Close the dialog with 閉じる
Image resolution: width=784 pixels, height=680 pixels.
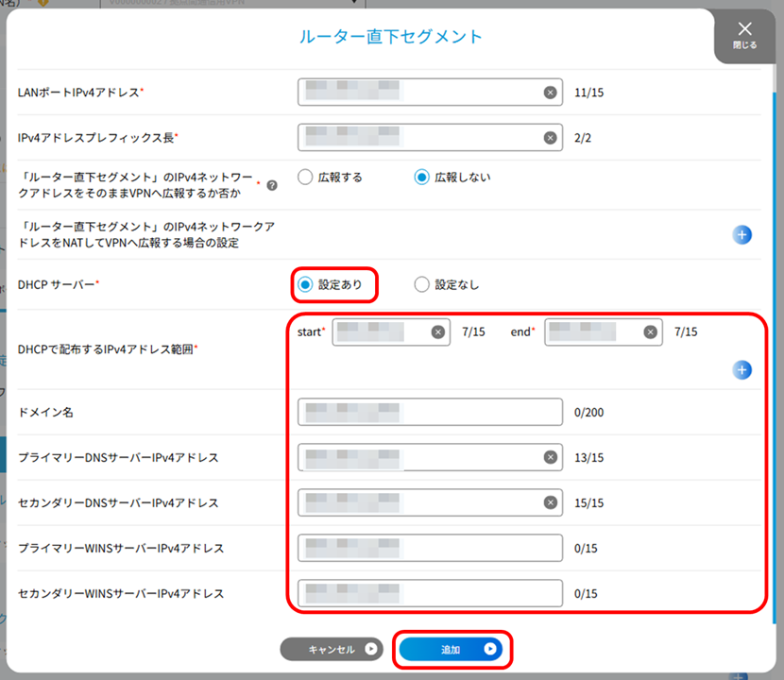[x=744, y=36]
